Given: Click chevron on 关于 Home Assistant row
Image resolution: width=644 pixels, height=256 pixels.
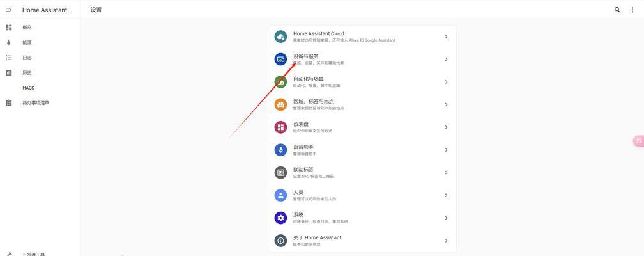Looking at the screenshot, I should click(x=446, y=241).
